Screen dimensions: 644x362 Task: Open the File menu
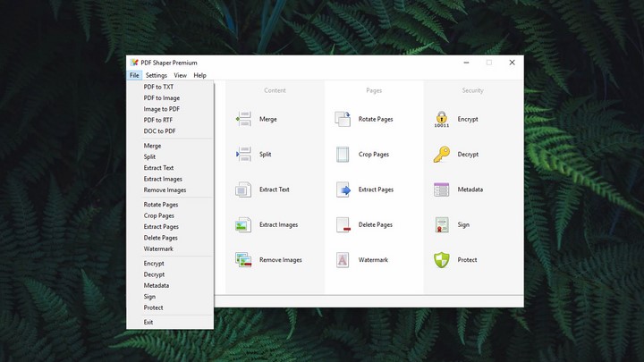(x=134, y=75)
